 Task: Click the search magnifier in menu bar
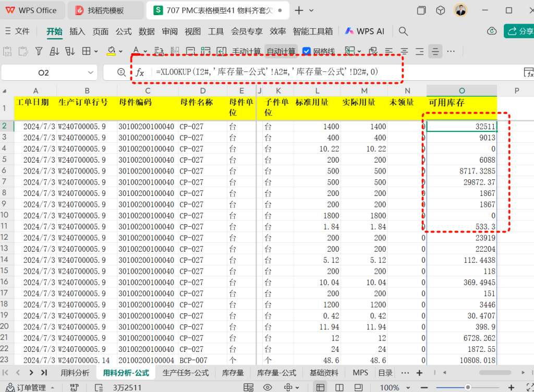[x=403, y=31]
